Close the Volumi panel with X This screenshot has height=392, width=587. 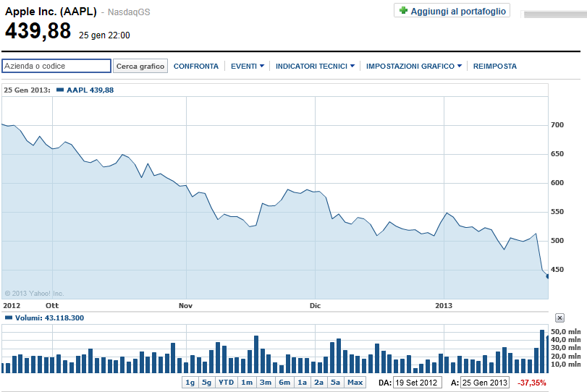pyautogui.click(x=559, y=318)
